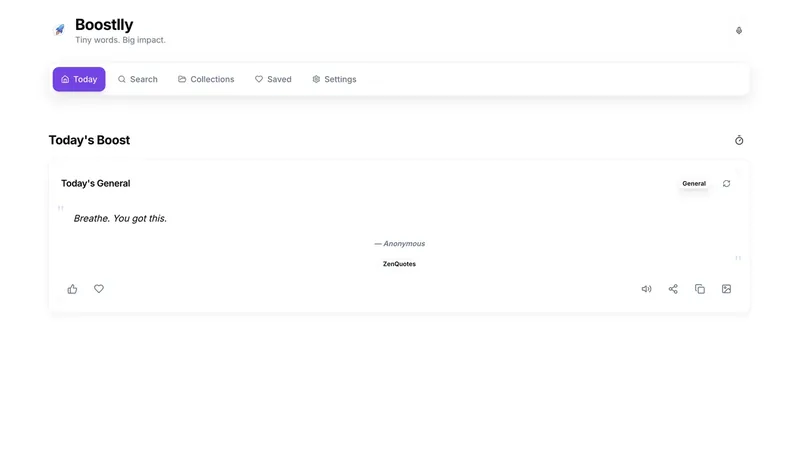This screenshot has width=800, height=470.
Task: Click the "— Anonymous" author text
Action: pos(399,243)
